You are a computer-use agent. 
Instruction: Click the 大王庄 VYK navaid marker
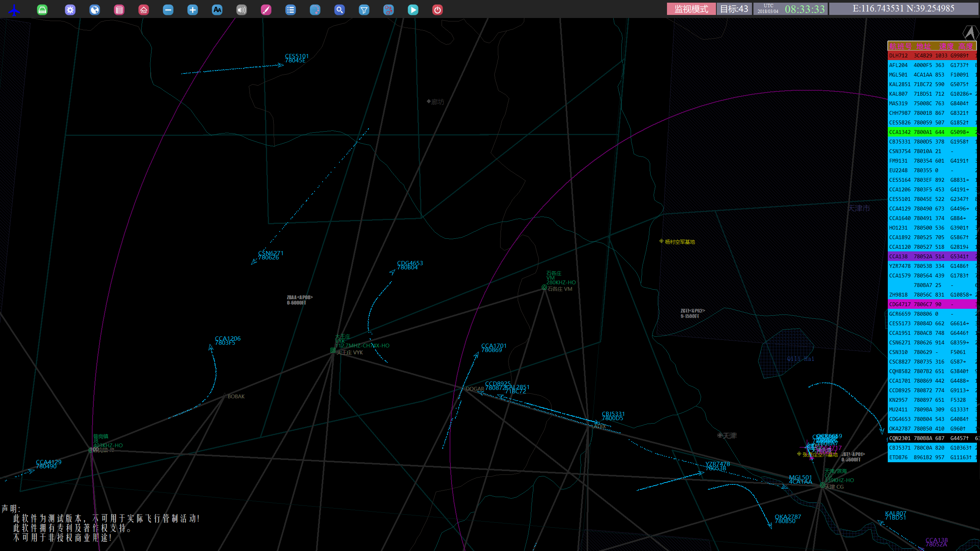(333, 350)
